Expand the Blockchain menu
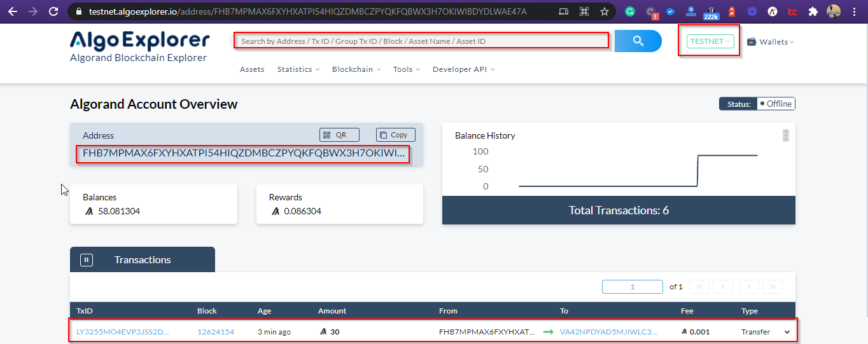The image size is (868, 344). point(356,69)
